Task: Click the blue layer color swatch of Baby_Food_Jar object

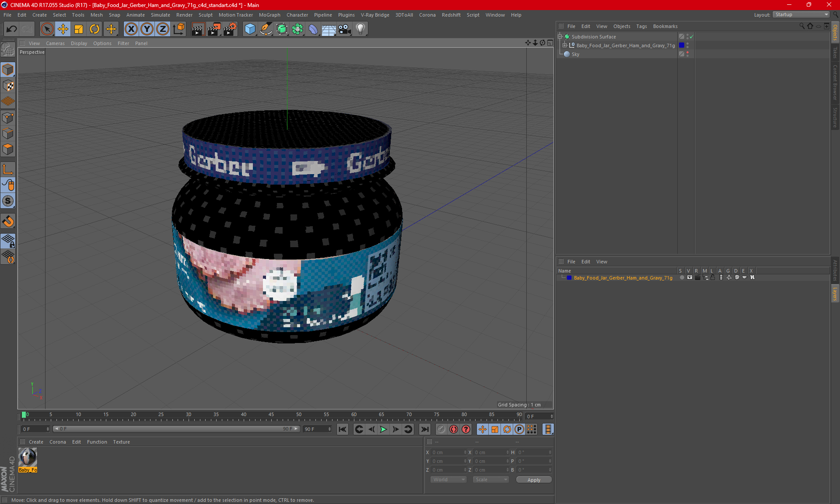Action: tap(682, 45)
